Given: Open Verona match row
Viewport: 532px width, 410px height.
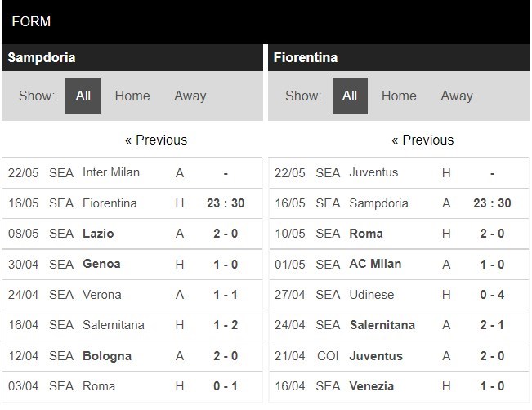Looking at the screenshot, I should (x=102, y=295).
